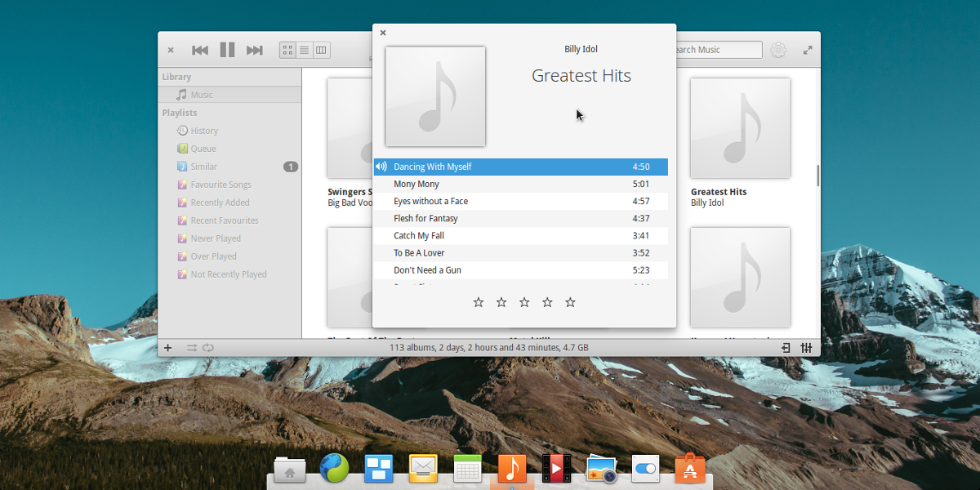
Task: Open System Settings from the dock
Action: click(645, 469)
